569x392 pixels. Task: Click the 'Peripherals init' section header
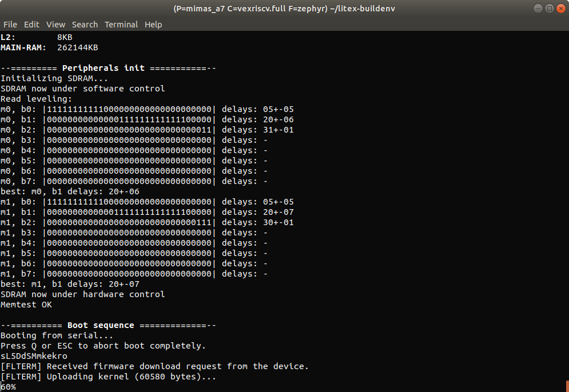[x=108, y=68]
